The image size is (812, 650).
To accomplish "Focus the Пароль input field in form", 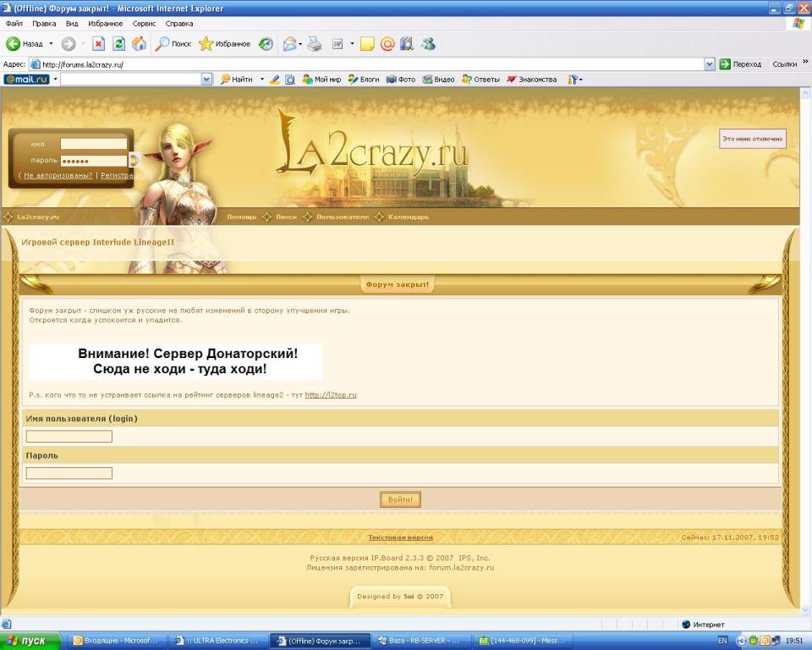I will (69, 473).
